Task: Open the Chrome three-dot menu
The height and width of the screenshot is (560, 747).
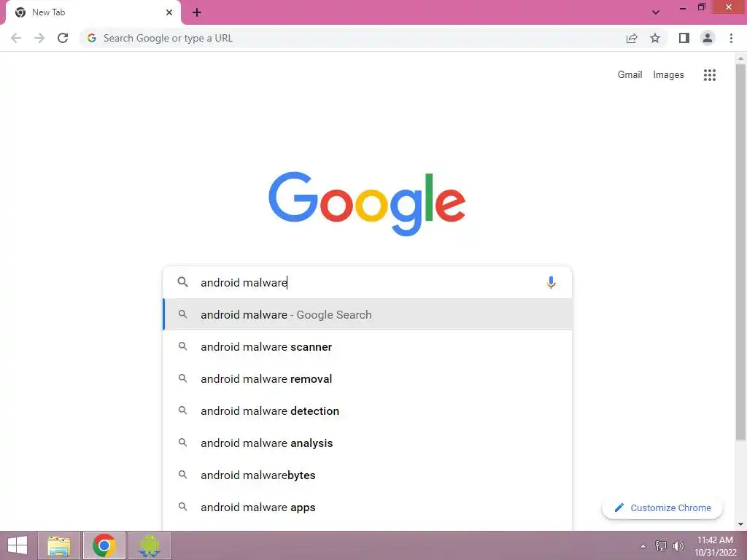Action: [x=731, y=38]
